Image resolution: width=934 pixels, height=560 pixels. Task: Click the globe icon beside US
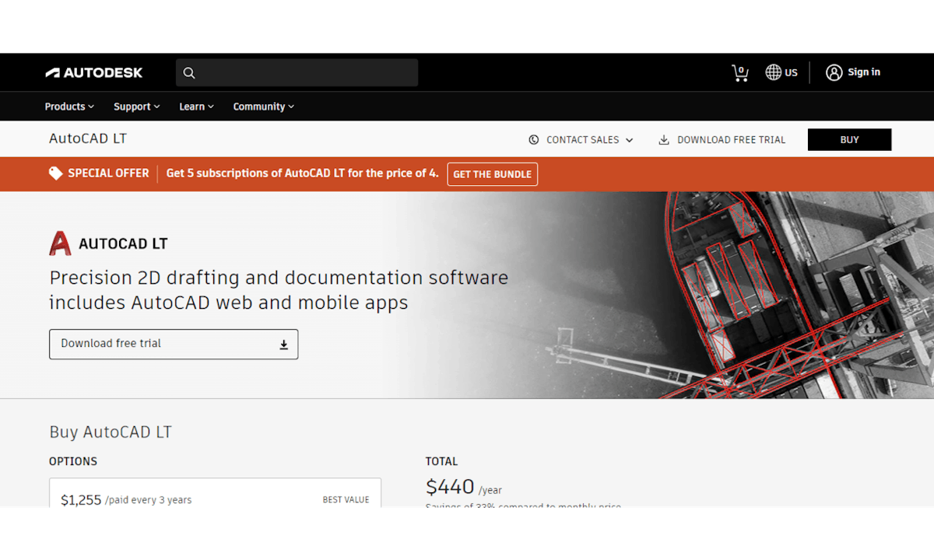(773, 72)
